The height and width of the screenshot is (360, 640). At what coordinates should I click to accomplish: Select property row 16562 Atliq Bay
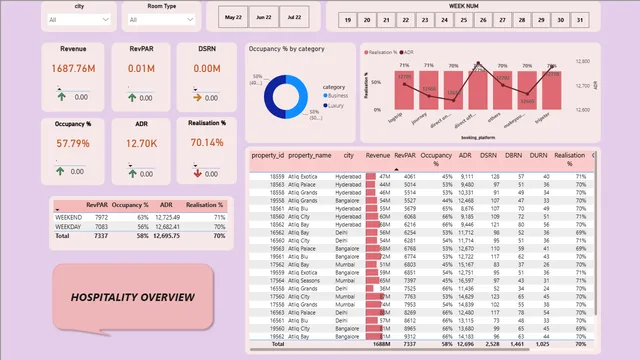tap(422, 233)
